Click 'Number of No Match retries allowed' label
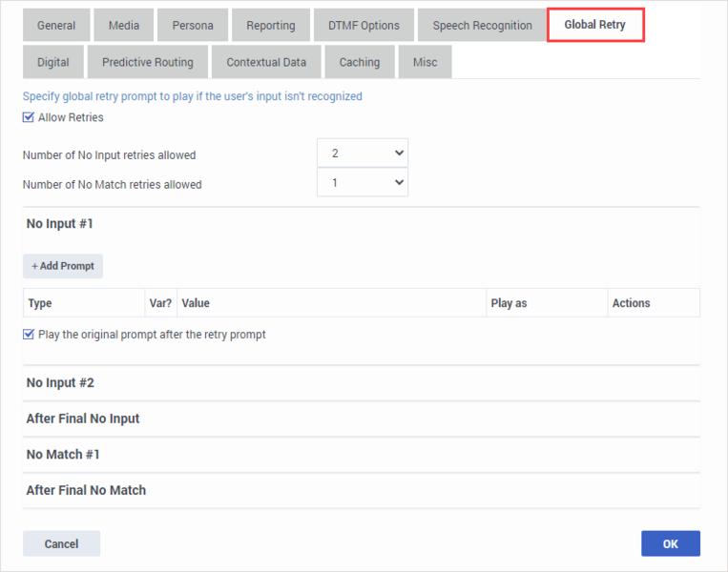The image size is (728, 572). 112,185
